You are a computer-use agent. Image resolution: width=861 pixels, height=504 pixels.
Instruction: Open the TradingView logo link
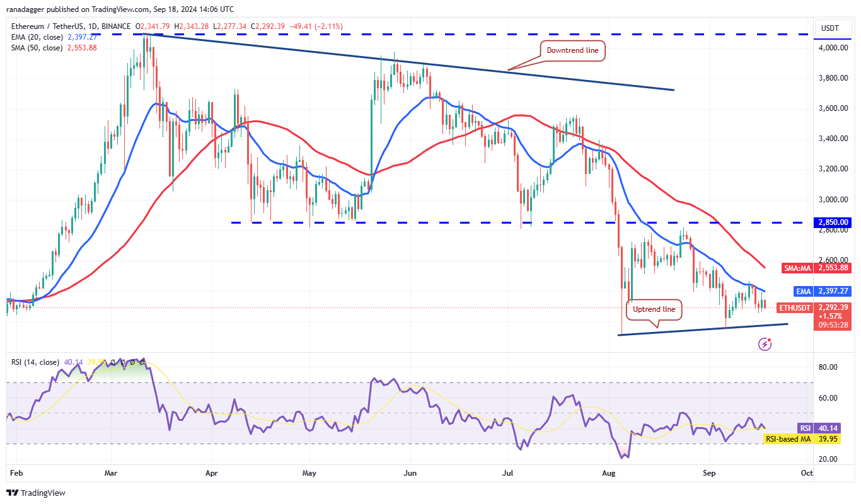tap(35, 493)
